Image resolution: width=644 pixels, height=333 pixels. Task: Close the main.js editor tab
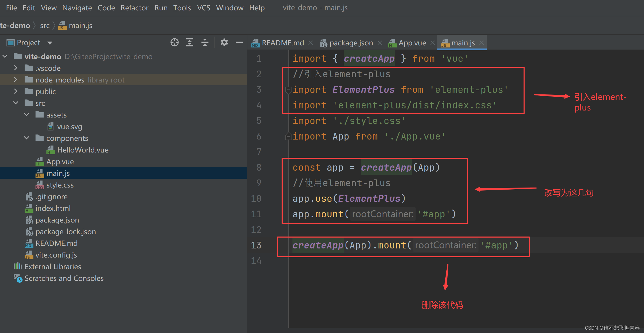tap(481, 43)
